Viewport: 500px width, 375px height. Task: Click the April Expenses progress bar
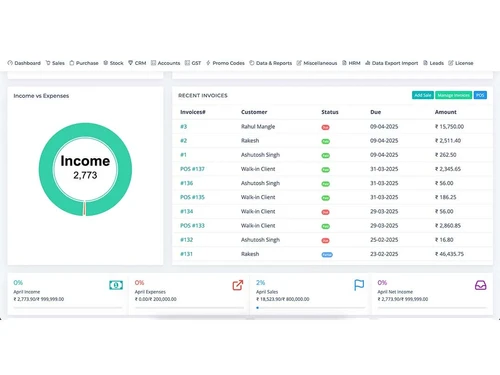click(189, 308)
